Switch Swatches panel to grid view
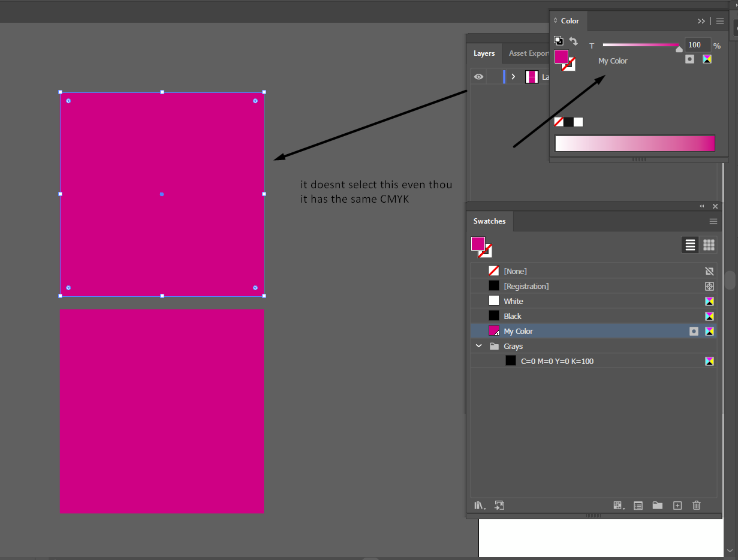Screen dimensions: 738x560 click(709, 245)
